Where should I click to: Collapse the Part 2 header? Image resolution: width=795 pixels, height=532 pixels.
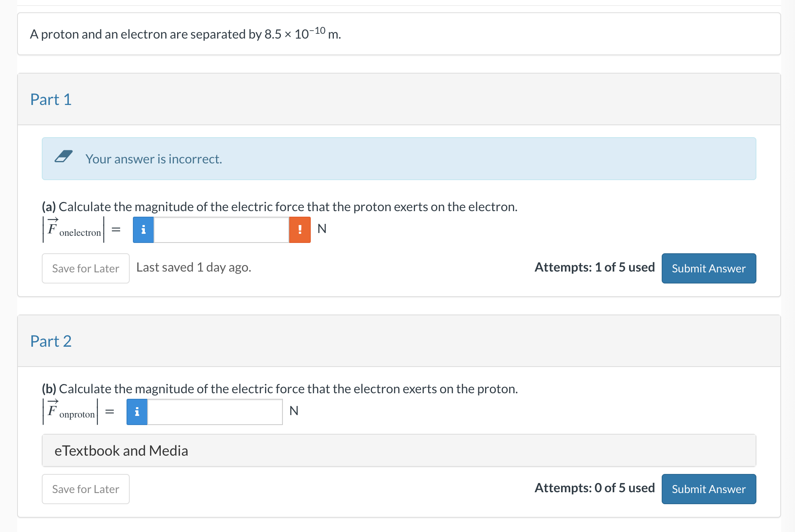(x=51, y=341)
